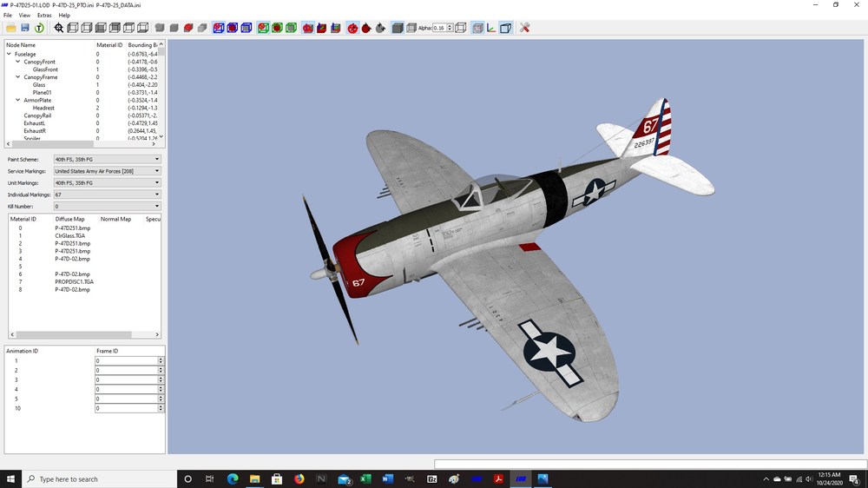Click the Excel icon in the taskbar

365,479
